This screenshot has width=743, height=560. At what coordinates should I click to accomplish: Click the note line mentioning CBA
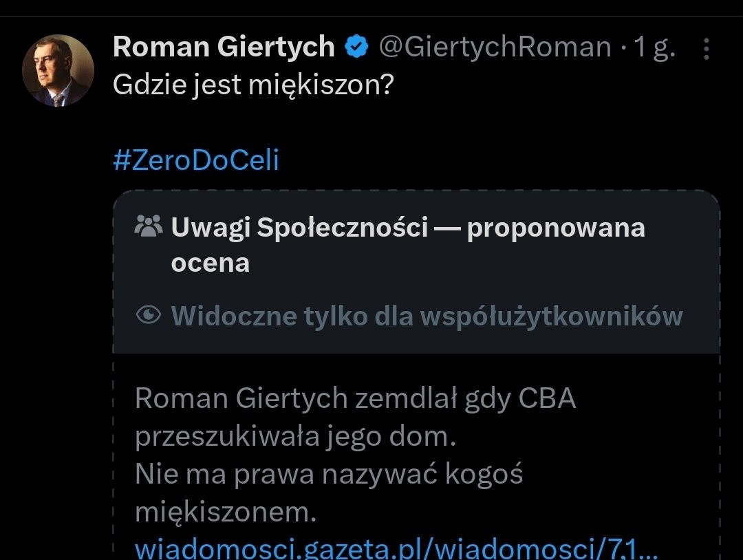tap(356, 398)
